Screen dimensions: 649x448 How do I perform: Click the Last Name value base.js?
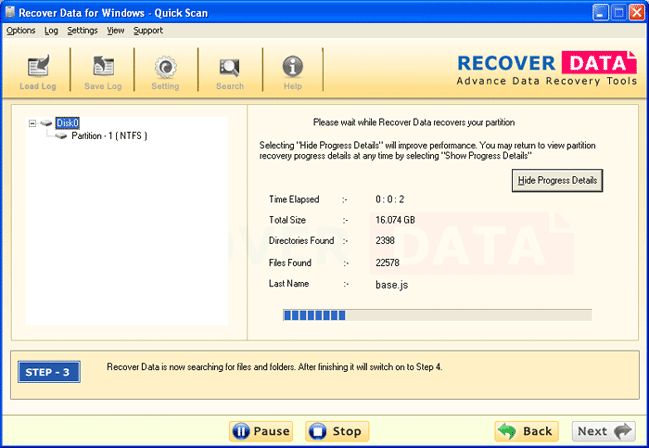392,285
